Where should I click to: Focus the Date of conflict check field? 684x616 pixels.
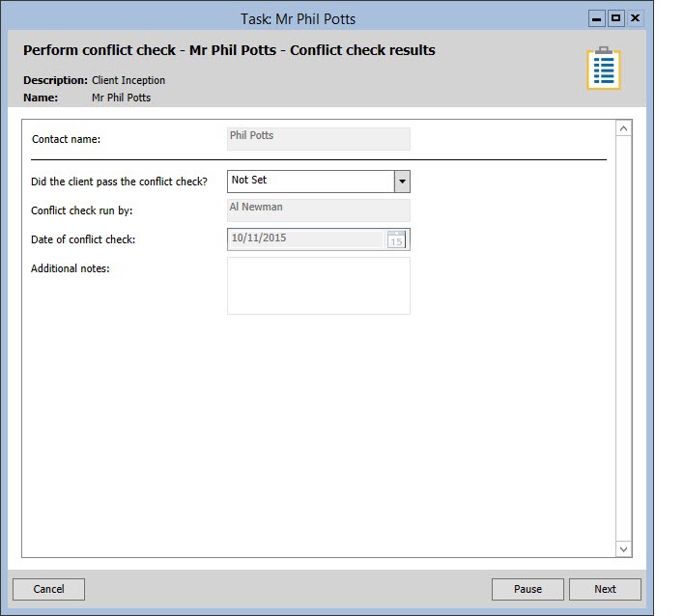tap(305, 239)
